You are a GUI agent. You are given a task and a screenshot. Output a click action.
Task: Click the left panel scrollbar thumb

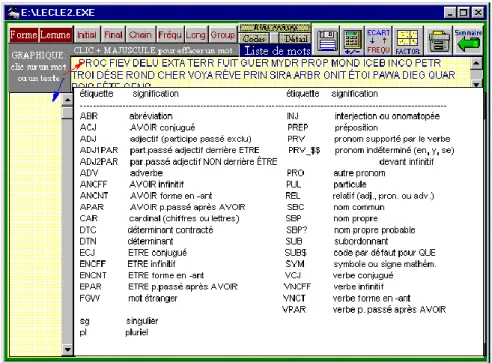[67, 112]
